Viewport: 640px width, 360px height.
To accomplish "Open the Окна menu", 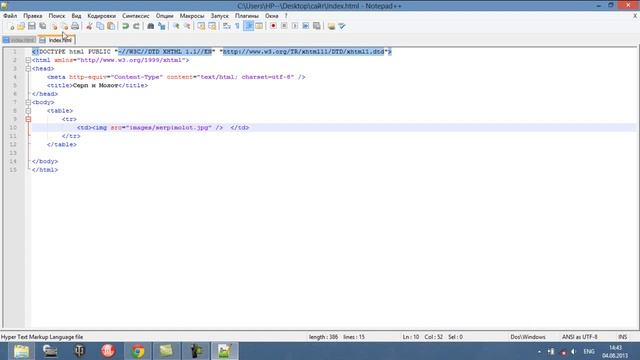I will click(x=271, y=16).
